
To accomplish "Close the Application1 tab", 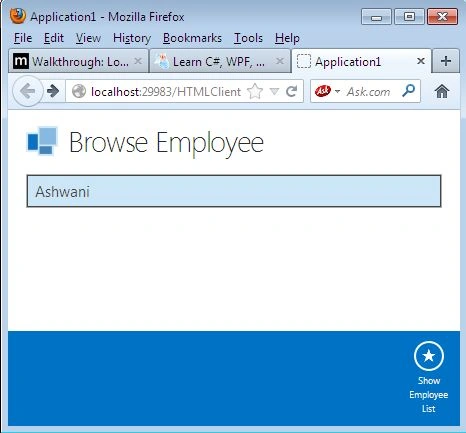I will 421,61.
